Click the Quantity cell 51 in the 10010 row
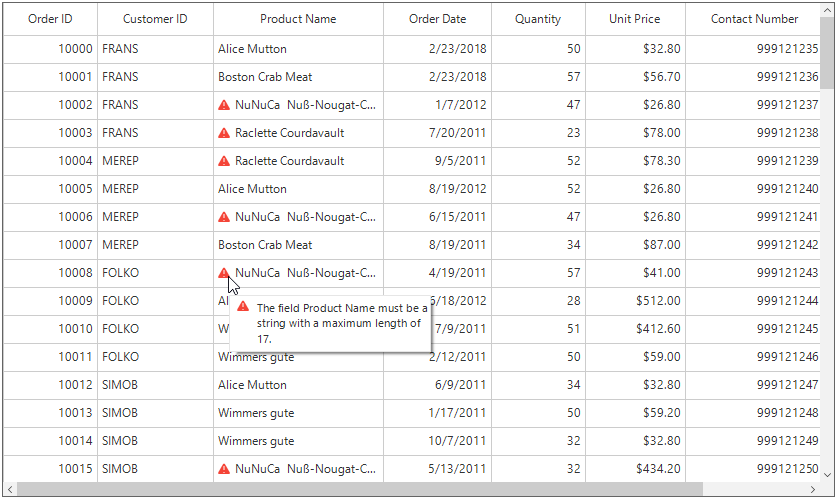The width and height of the screenshot is (835, 497). point(538,329)
